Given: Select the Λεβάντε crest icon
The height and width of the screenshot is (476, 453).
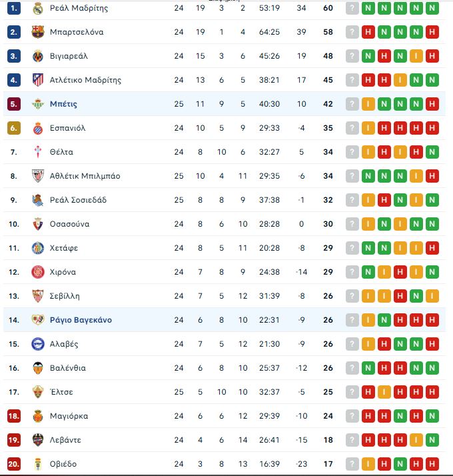Looking at the screenshot, I should [38, 440].
